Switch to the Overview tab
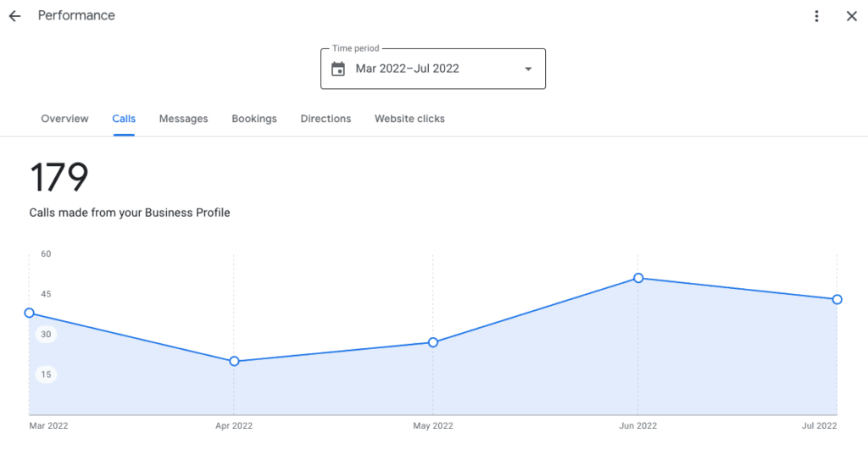 [x=64, y=119]
